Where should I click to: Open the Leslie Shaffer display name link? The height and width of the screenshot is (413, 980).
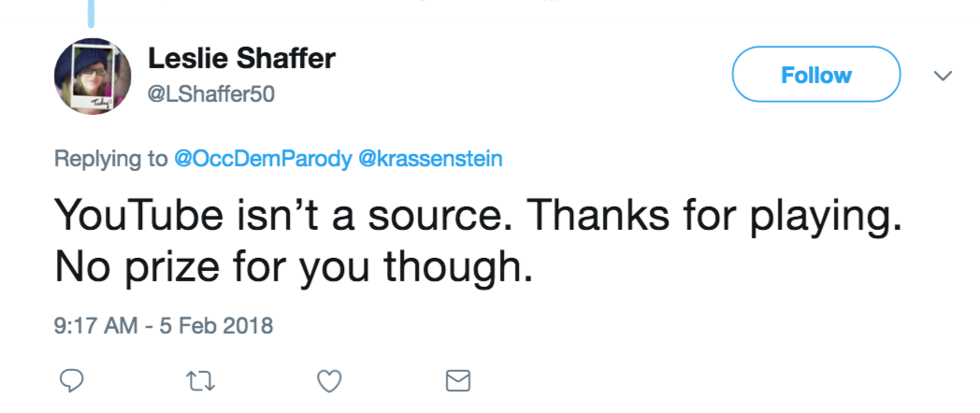tap(241, 61)
